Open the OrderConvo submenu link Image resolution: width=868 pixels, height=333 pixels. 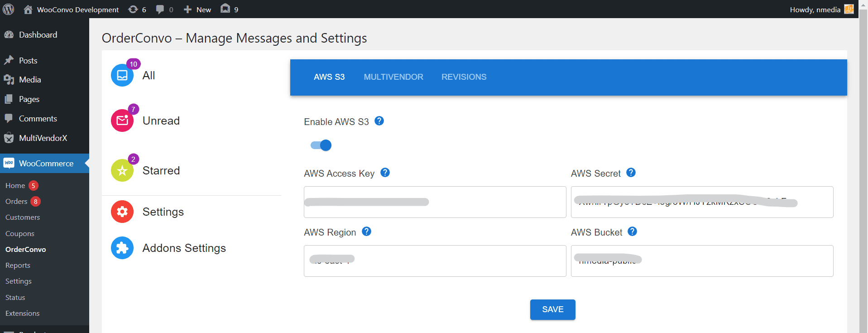[x=26, y=250]
